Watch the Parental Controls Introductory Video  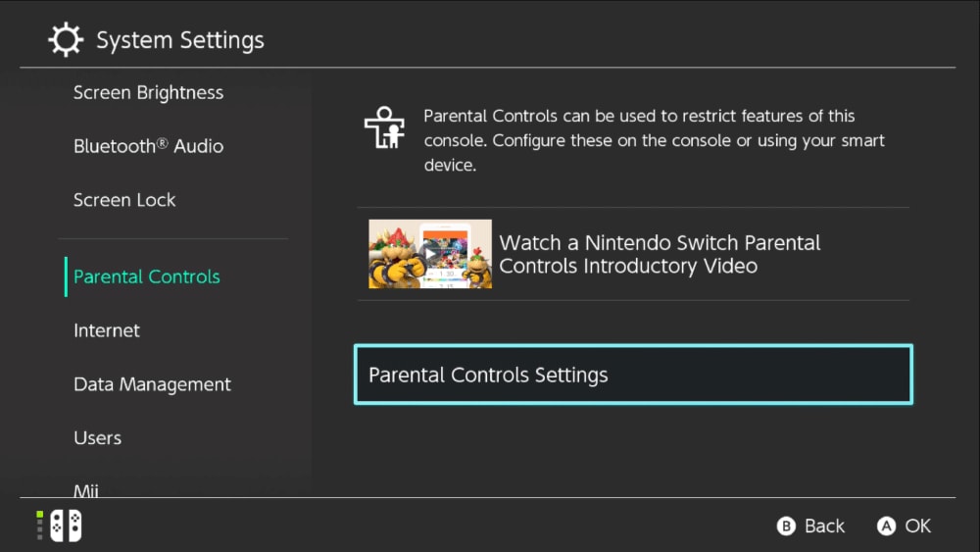coord(633,254)
